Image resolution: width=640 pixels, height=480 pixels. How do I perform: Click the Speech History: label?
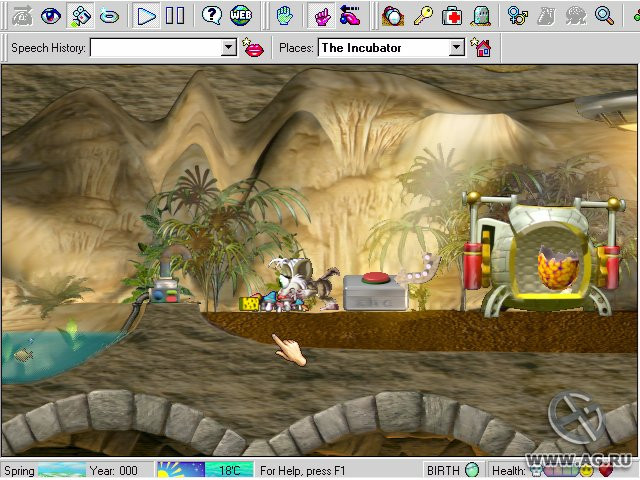coord(48,48)
